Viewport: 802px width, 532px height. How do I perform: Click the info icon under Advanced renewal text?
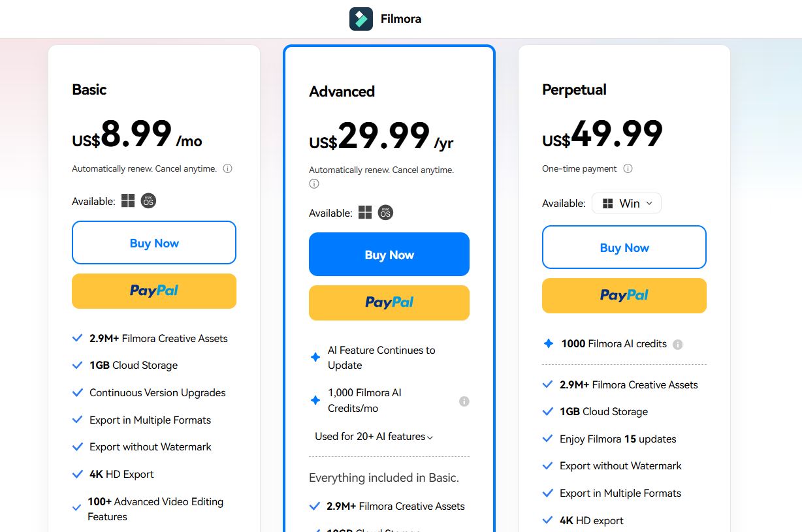[313, 183]
